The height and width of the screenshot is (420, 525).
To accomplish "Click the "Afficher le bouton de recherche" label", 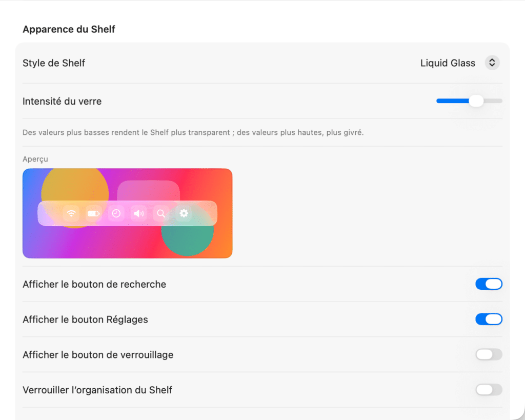I will pos(94,284).
